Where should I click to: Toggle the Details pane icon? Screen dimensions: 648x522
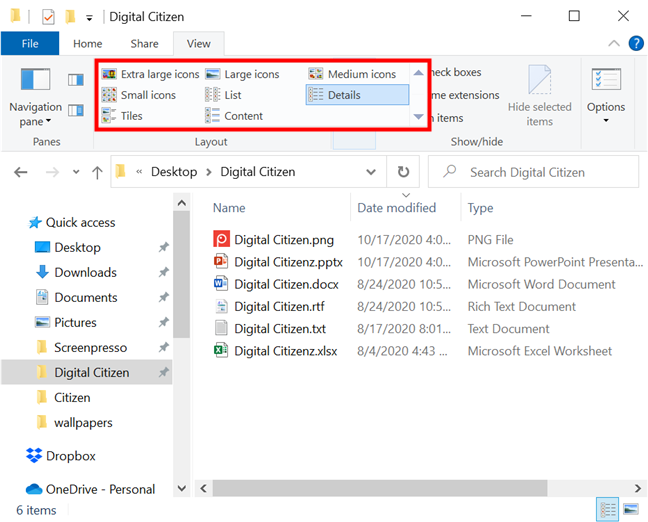[76, 110]
